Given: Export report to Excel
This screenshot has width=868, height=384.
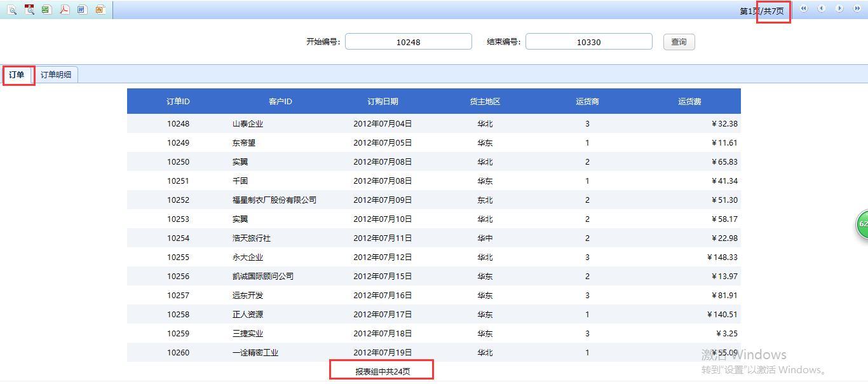Looking at the screenshot, I should pyautogui.click(x=46, y=10).
